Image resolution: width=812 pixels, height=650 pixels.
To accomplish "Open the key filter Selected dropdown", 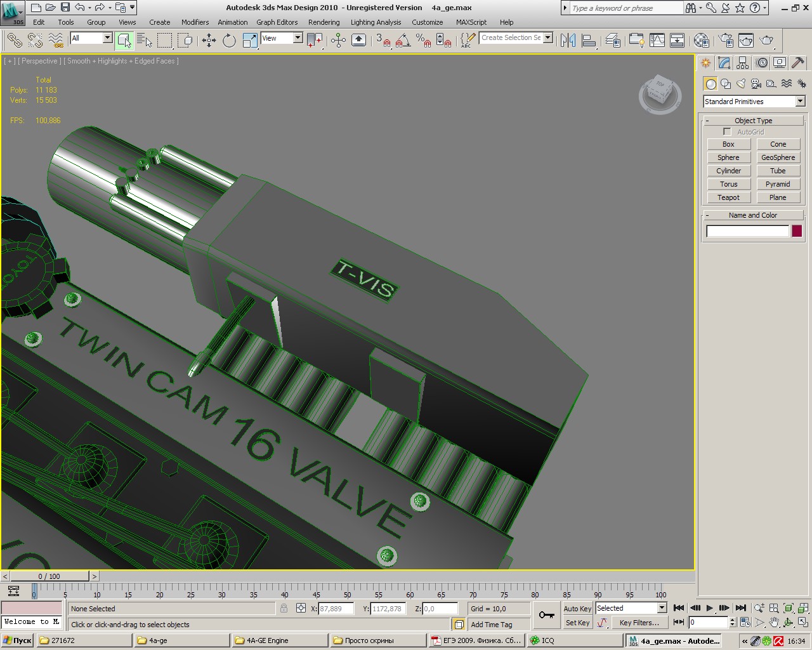I will (x=662, y=608).
